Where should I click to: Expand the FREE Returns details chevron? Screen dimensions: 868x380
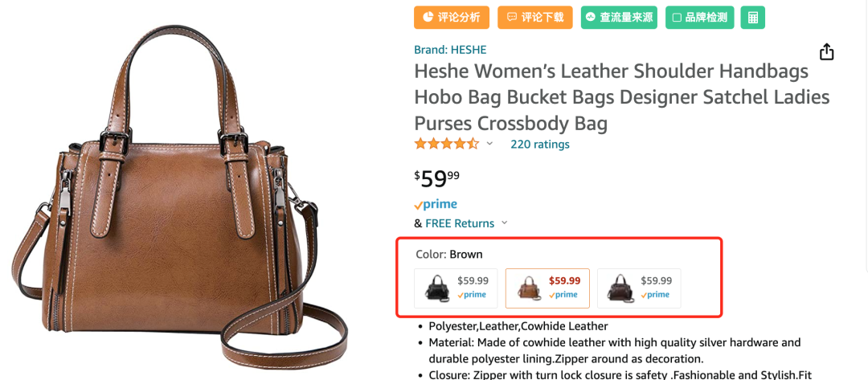(505, 223)
